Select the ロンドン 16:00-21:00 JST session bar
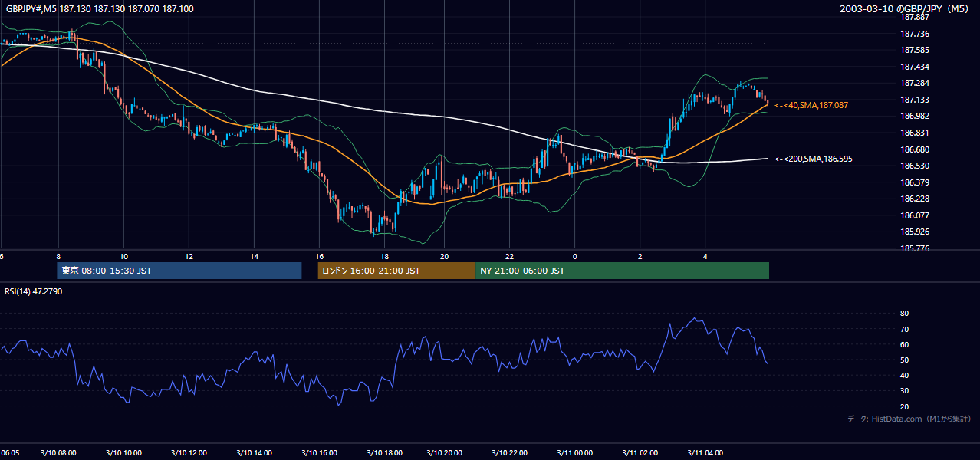This screenshot has height=460, width=980. 396,271
